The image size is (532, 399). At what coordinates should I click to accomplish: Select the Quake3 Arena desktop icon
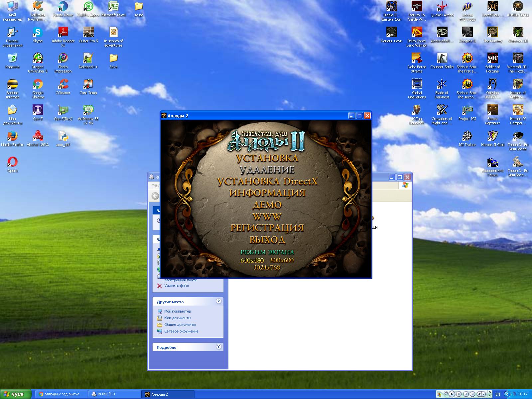pyautogui.click(x=442, y=9)
